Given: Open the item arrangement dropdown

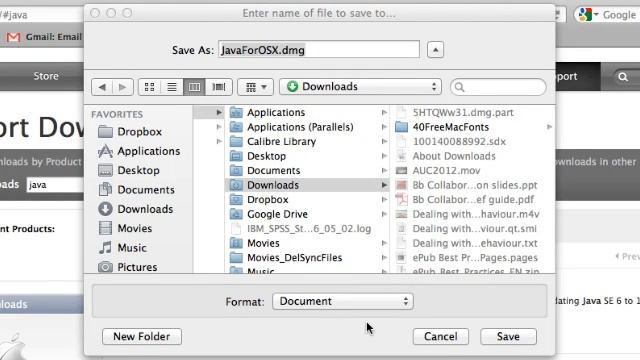Looking at the screenshot, I should 256,87.
